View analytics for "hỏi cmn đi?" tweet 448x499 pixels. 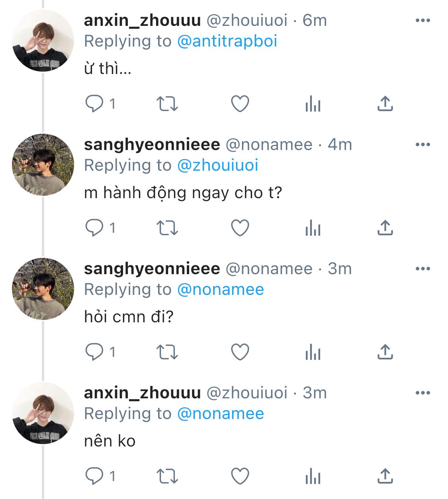[x=313, y=352]
